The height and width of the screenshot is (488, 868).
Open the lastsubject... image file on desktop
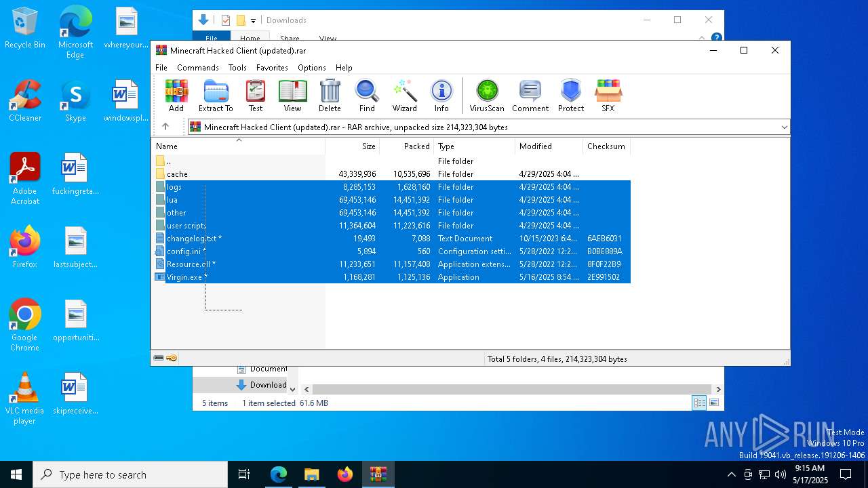click(x=75, y=247)
